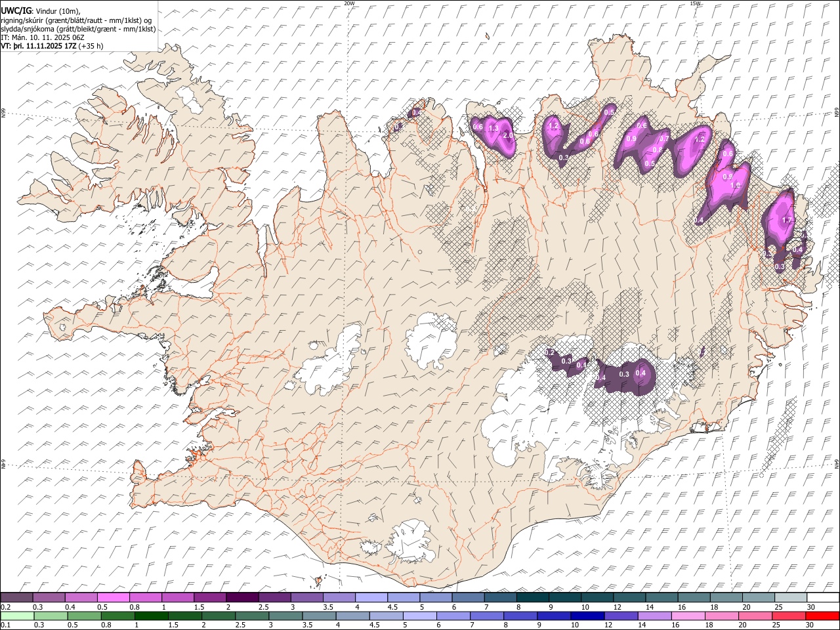Viewport: 840px width, 630px height.
Task: Select lavender swatch between 14 and 16, lower row
Action: (654, 616)
